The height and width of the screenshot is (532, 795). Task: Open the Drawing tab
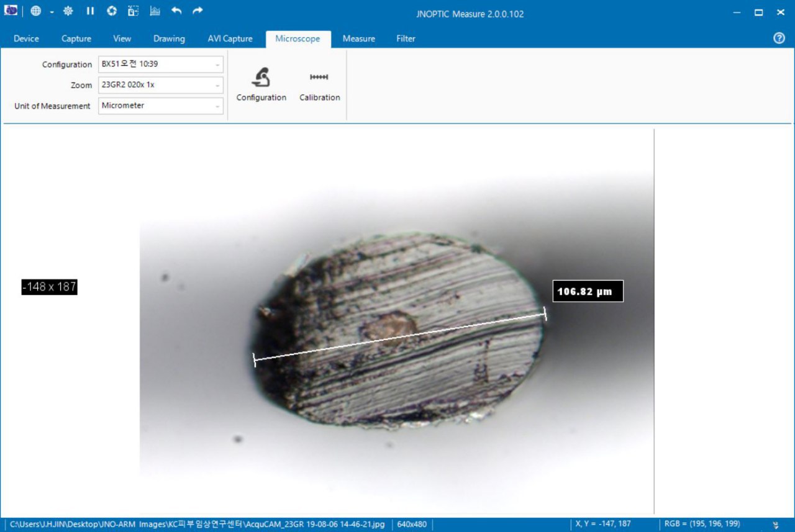(x=169, y=38)
